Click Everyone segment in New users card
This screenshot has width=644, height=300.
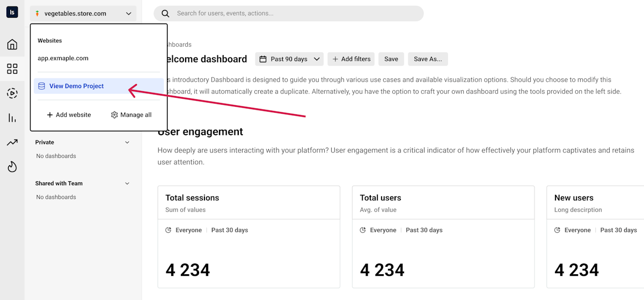577,230
